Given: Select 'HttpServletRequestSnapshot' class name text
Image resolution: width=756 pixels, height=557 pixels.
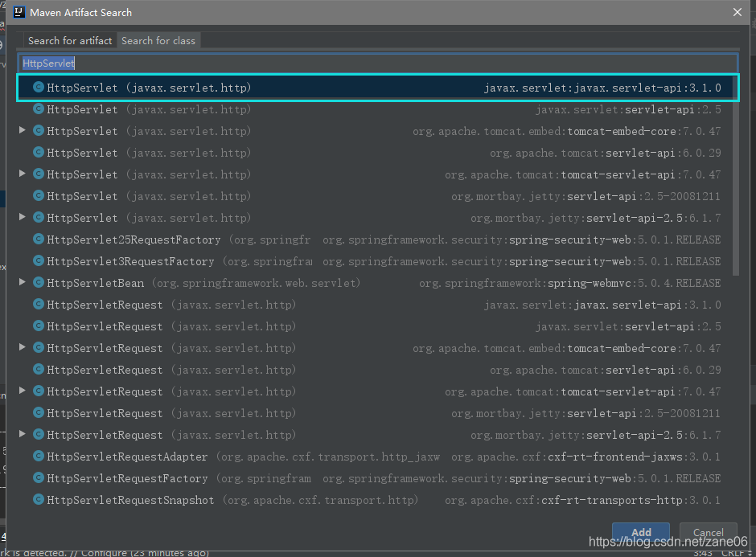Looking at the screenshot, I should pyautogui.click(x=130, y=500).
